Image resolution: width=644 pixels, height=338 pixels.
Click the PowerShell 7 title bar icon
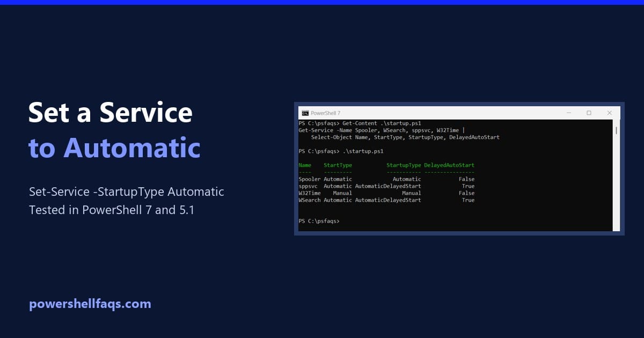coord(305,113)
